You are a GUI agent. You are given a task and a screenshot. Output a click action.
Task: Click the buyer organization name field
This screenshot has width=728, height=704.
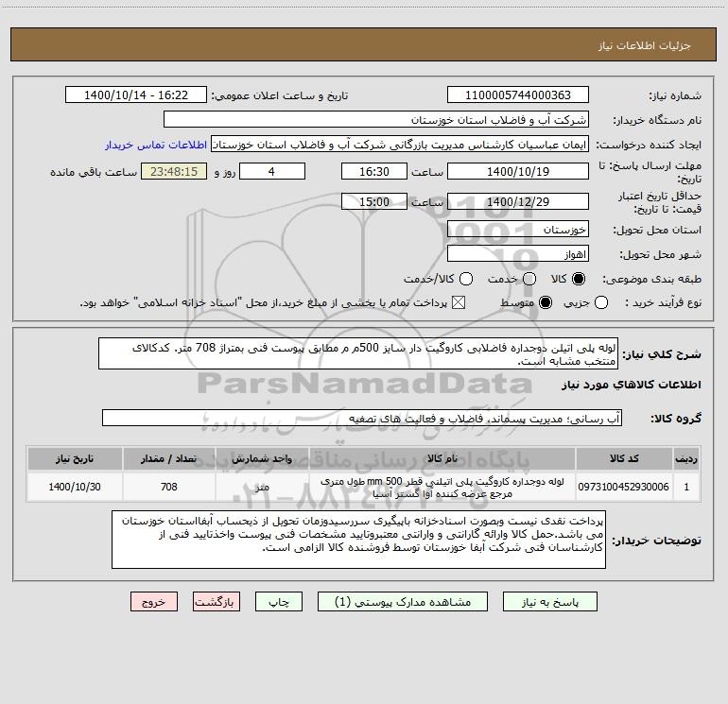coord(376,120)
